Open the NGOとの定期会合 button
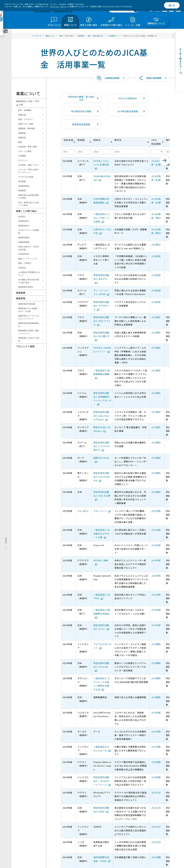The image size is (184, 868). click(128, 98)
